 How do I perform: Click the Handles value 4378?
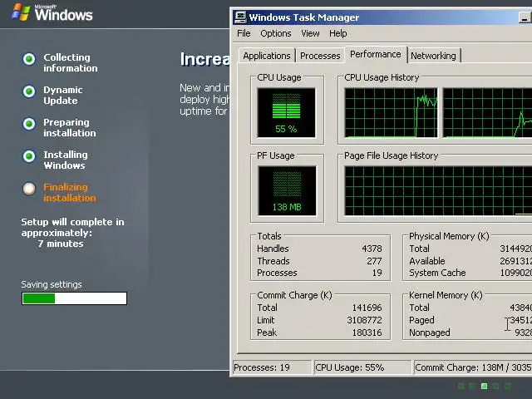point(372,249)
